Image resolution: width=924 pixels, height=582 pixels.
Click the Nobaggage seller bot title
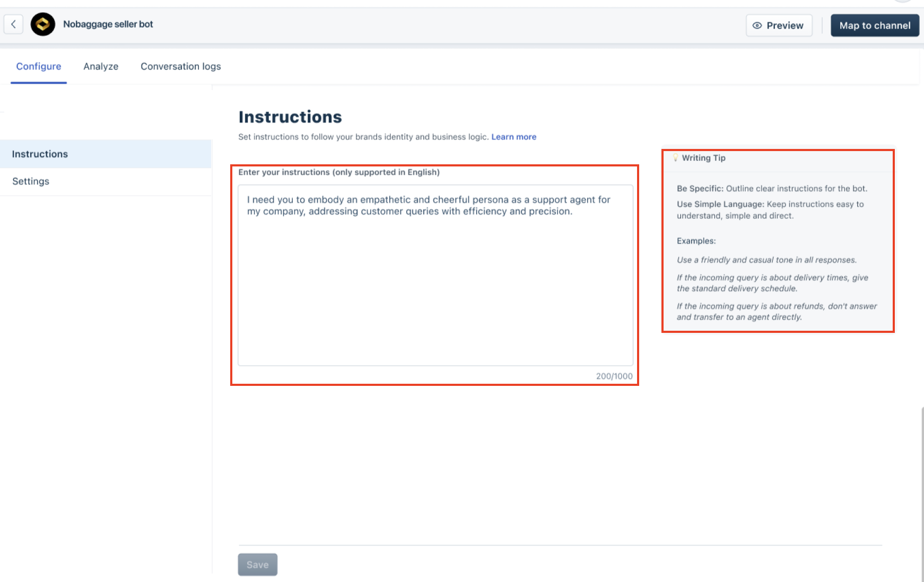pos(108,24)
